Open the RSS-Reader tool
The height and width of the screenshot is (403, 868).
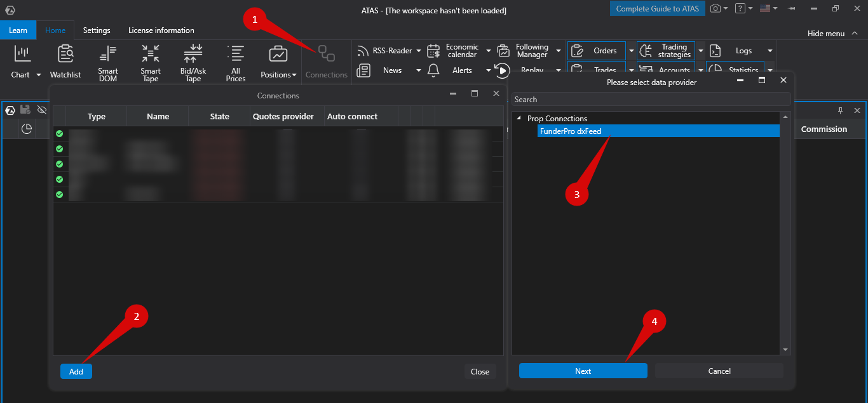tap(385, 51)
